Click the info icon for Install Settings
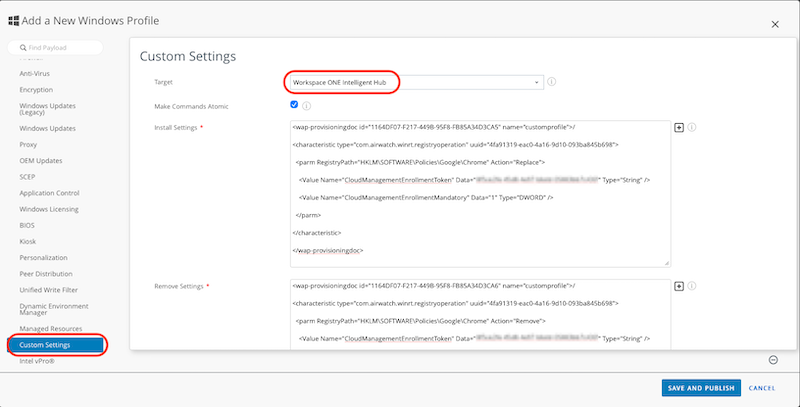The width and height of the screenshot is (800, 407). pyautogui.click(x=692, y=128)
